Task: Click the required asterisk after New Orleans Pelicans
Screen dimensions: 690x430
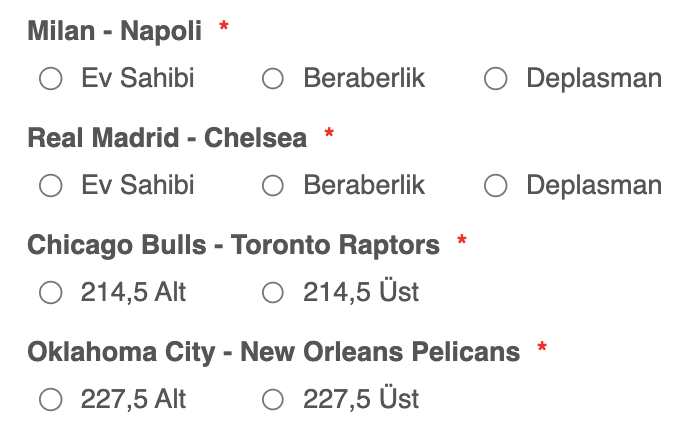Action: click(542, 347)
